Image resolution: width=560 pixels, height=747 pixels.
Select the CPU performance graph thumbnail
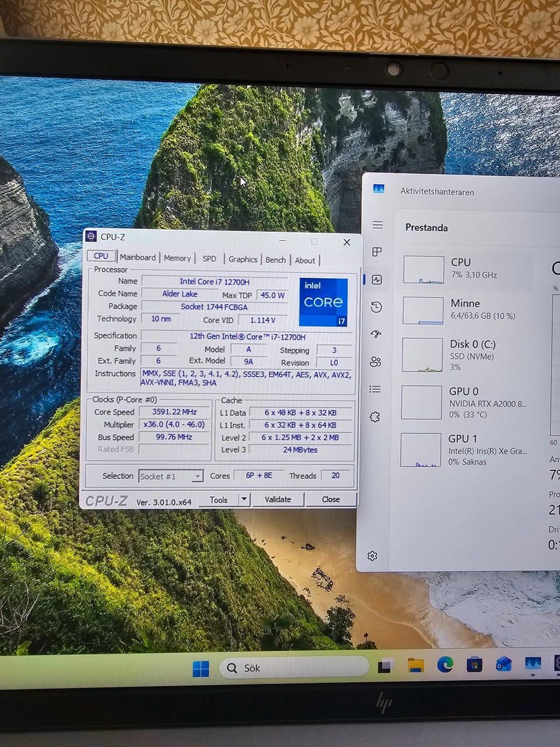423,270
